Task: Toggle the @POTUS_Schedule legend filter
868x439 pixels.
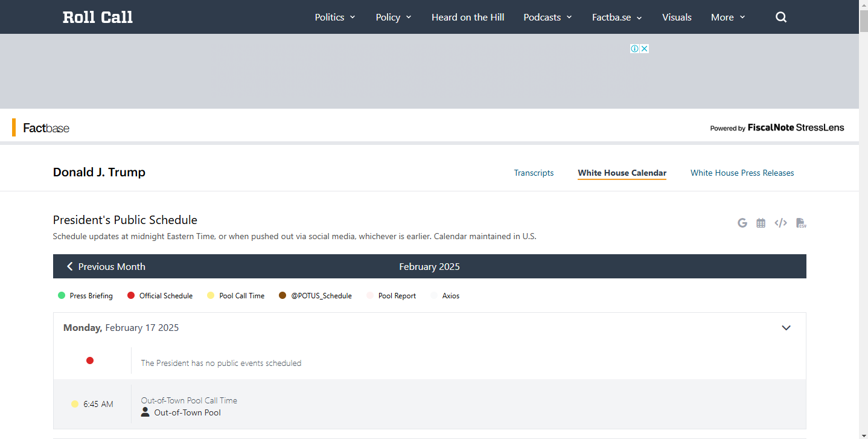Action: (x=315, y=296)
